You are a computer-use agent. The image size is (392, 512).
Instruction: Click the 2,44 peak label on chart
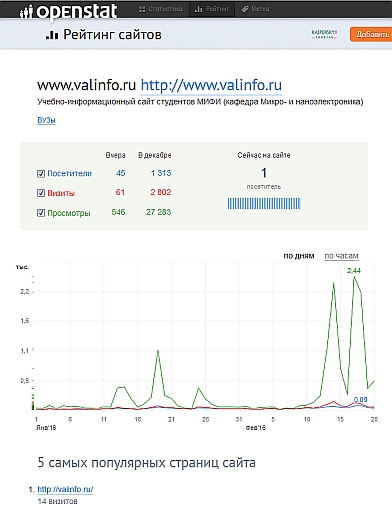click(354, 271)
